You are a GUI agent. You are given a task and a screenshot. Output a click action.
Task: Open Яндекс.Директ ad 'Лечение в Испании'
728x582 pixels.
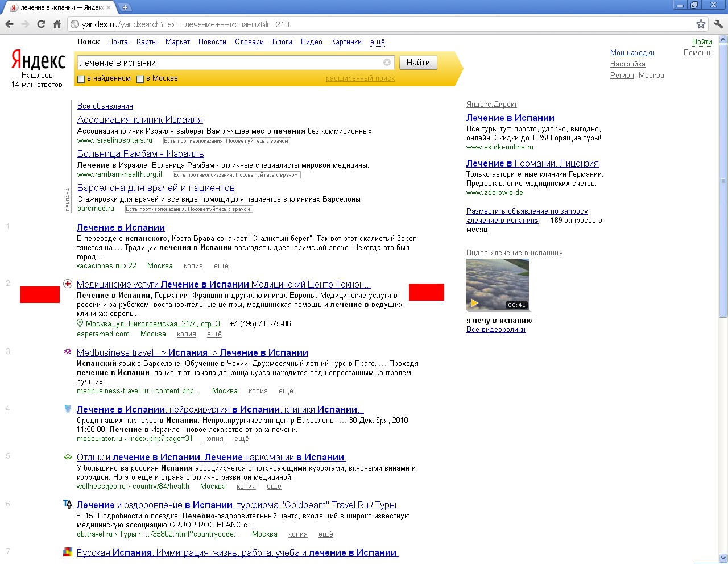coord(510,118)
